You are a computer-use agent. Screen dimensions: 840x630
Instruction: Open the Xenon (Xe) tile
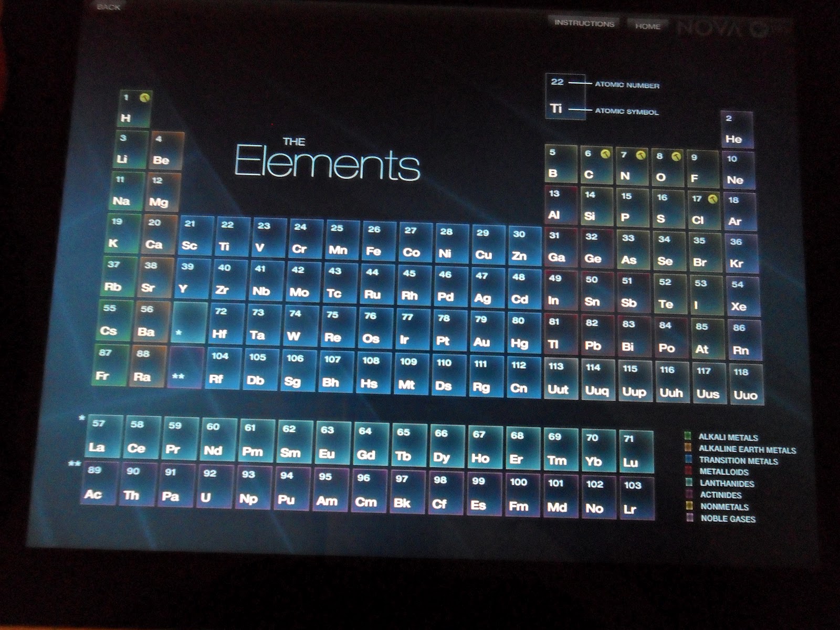pos(742,296)
